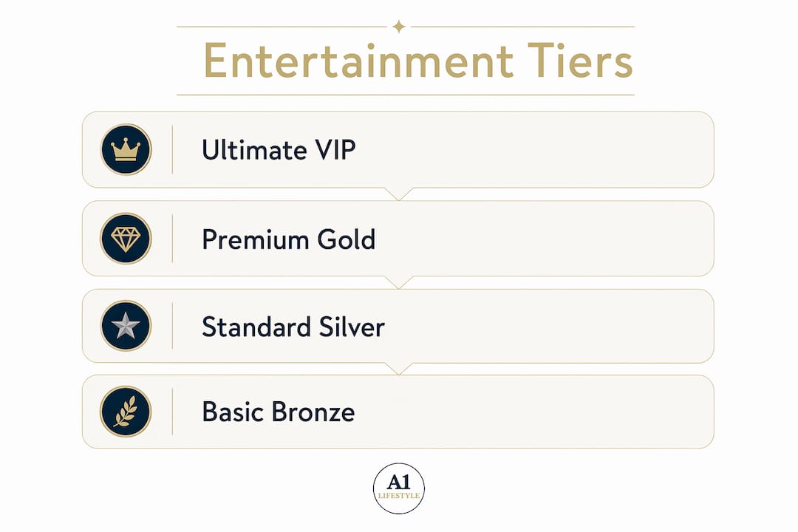Screen dimensions: 798x532
Task: Click empty area of Basic Bronze card
Action: pyautogui.click(x=534, y=412)
